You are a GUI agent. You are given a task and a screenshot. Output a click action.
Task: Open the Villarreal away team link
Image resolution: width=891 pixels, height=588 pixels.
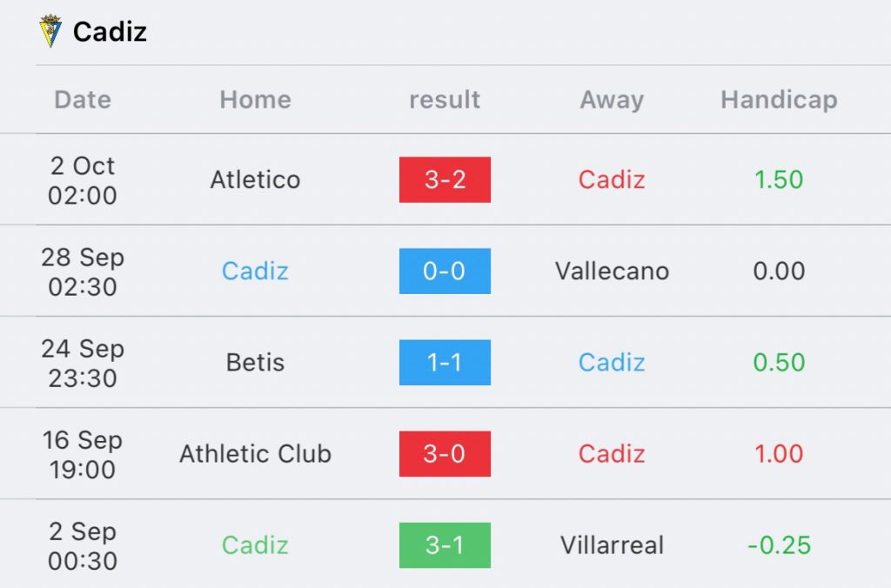point(612,545)
